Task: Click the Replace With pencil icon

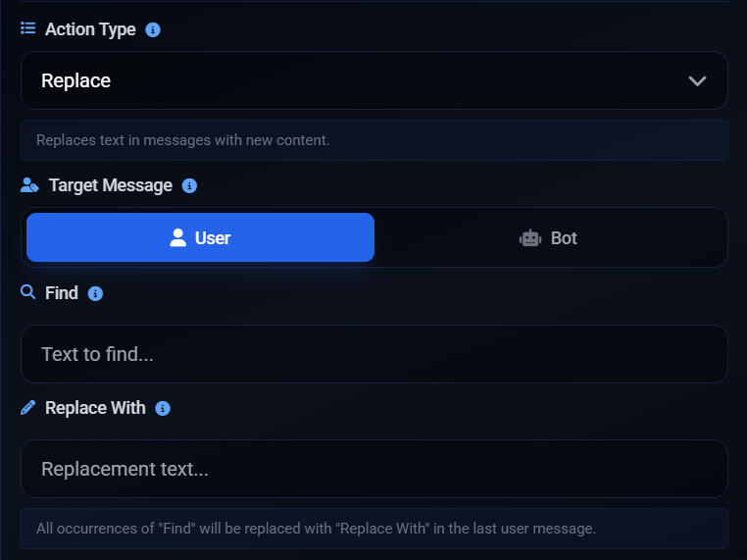Action: 28,407
